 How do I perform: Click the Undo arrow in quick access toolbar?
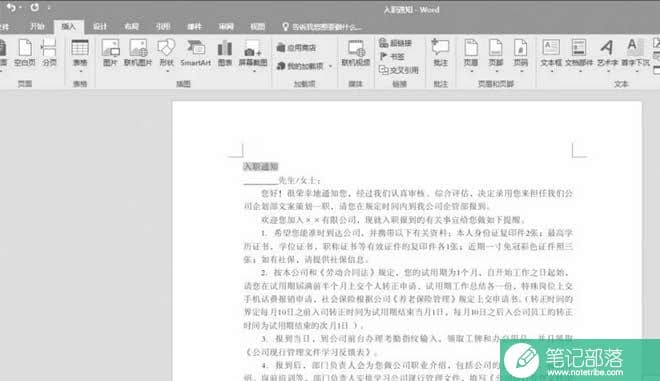click(x=11, y=8)
